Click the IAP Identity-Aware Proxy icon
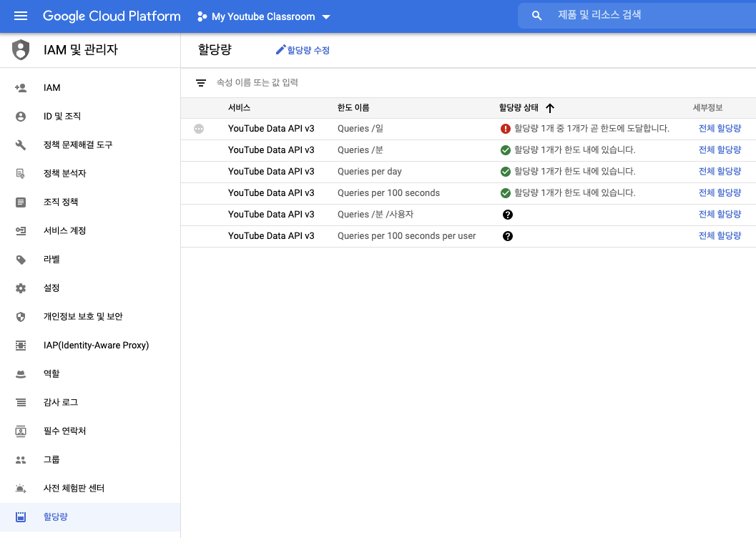Viewport: 756px width, 538px height. click(x=21, y=345)
